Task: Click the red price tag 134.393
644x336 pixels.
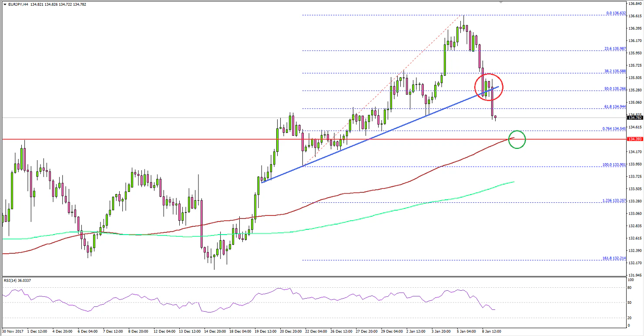Action: tap(635, 139)
